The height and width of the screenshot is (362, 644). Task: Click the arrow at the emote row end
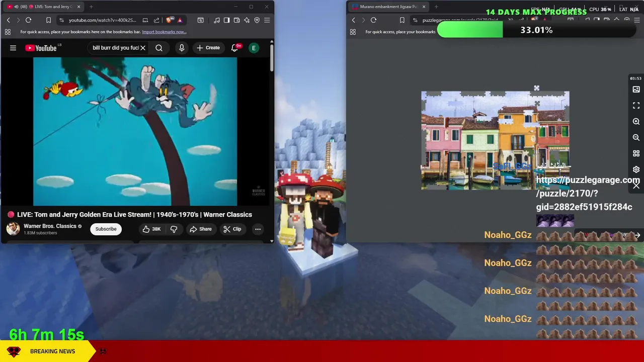[637, 235]
